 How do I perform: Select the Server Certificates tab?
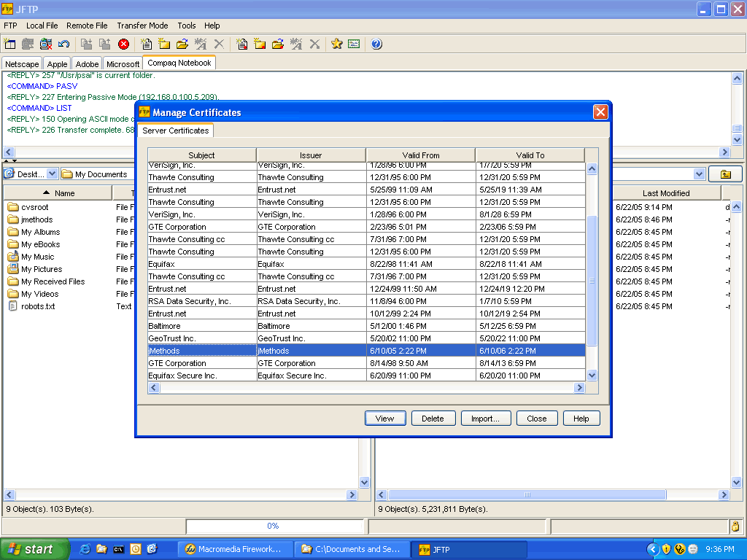click(175, 131)
